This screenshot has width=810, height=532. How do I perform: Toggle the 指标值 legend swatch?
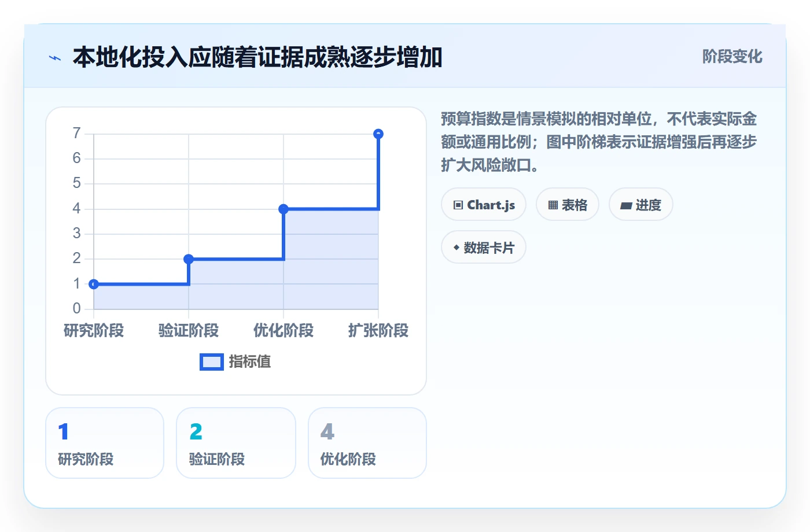click(x=212, y=362)
